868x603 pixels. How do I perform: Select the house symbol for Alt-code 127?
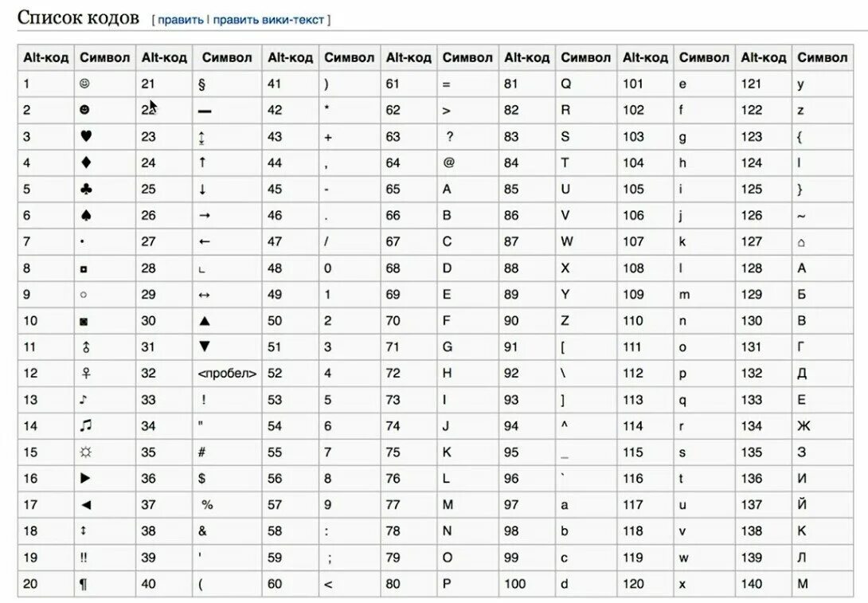tap(801, 242)
